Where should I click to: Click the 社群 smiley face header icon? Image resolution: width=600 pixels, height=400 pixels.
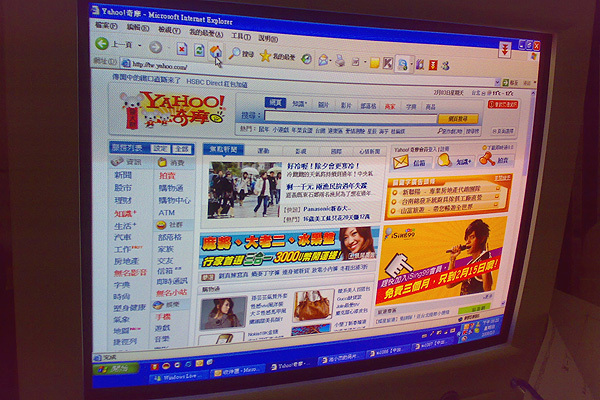point(161,225)
